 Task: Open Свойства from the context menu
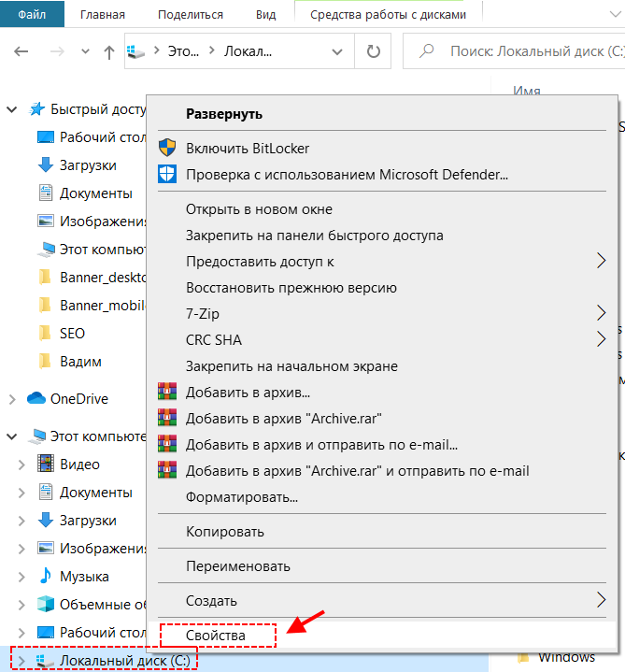point(381,636)
